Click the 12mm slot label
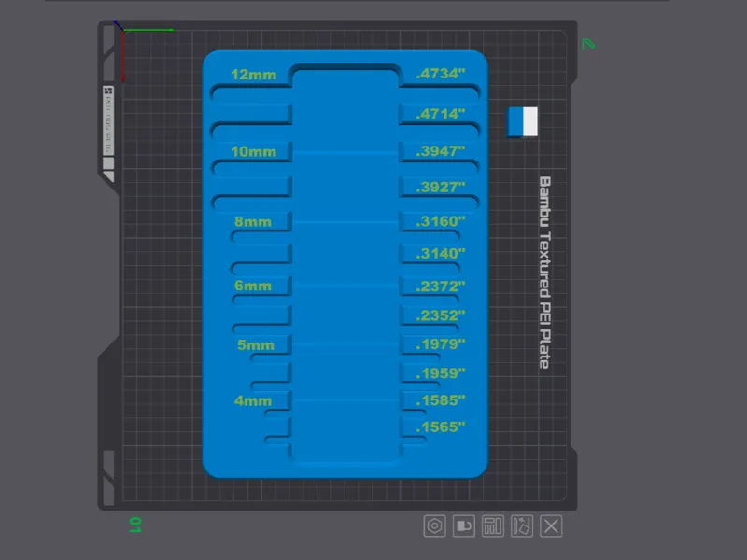 click(253, 75)
